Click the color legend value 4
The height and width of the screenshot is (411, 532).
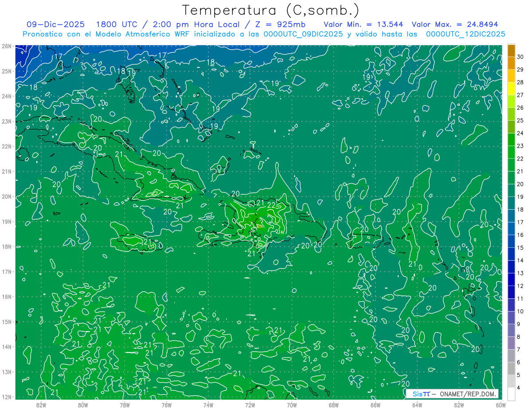tap(519, 388)
